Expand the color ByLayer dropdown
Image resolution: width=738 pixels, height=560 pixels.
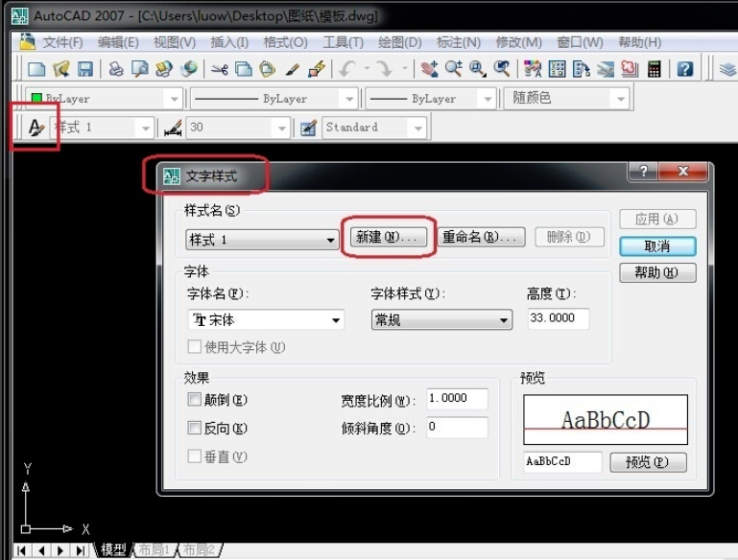click(x=174, y=99)
